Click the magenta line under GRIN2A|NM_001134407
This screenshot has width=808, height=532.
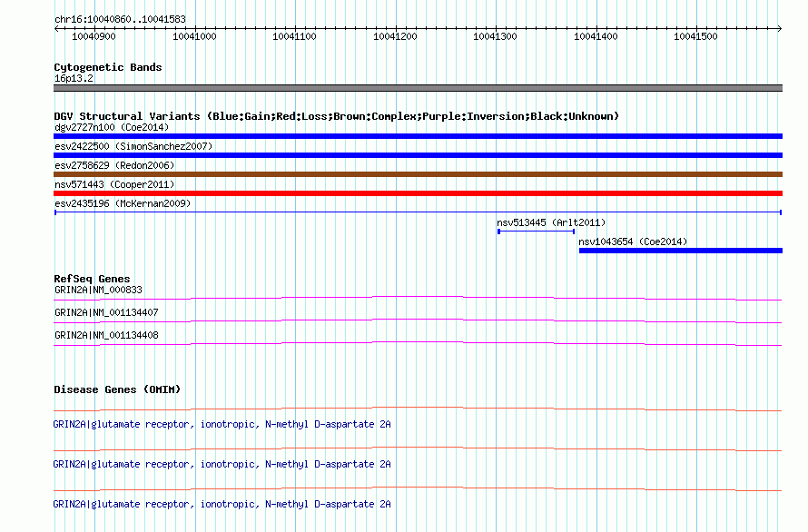(x=418, y=320)
